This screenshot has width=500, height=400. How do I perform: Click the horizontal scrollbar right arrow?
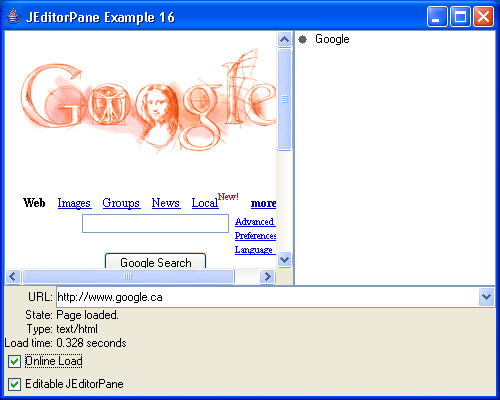267,276
